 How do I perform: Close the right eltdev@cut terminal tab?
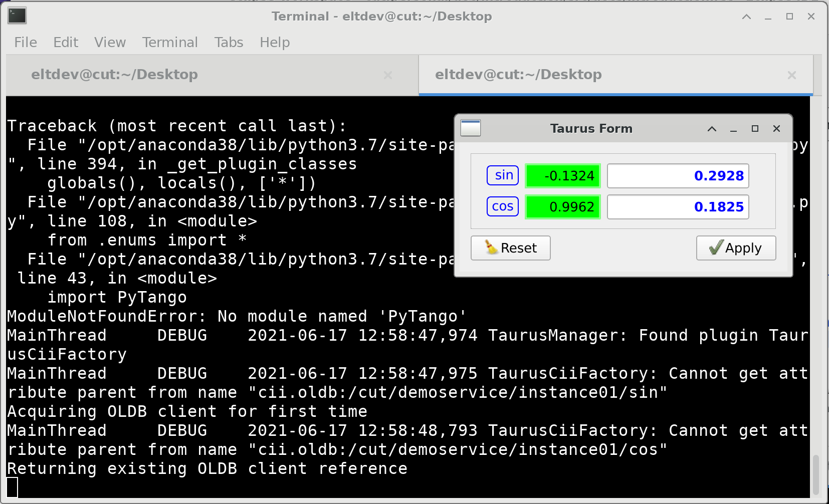pos(792,75)
